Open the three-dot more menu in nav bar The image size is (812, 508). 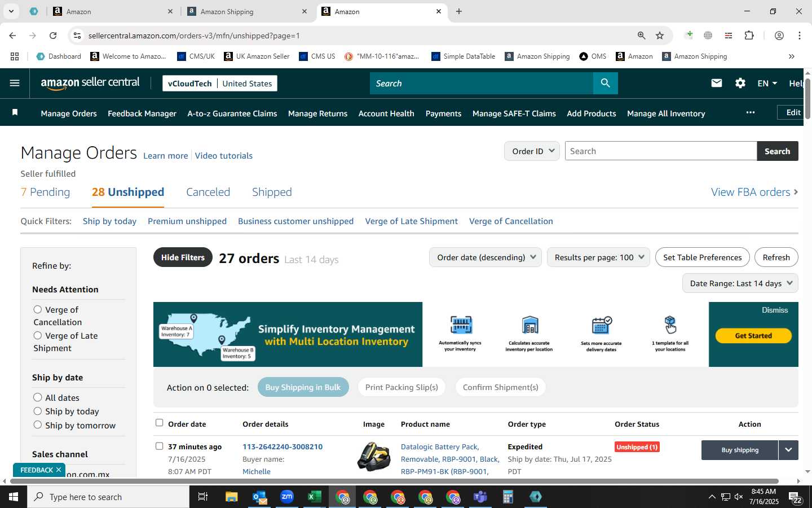(x=750, y=112)
